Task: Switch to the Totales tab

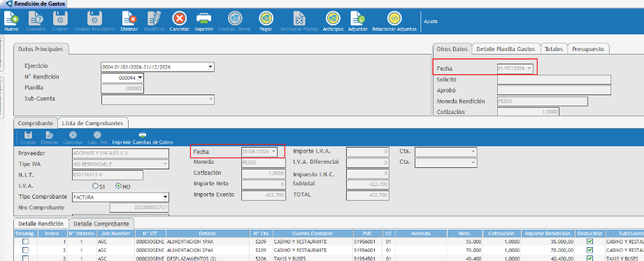Action: click(x=554, y=49)
